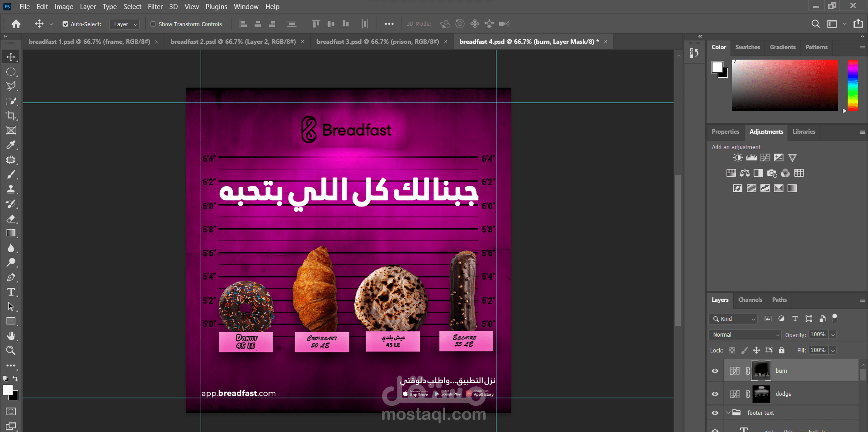The height and width of the screenshot is (432, 868).
Task: Select the Pen tool
Action: [11, 277]
